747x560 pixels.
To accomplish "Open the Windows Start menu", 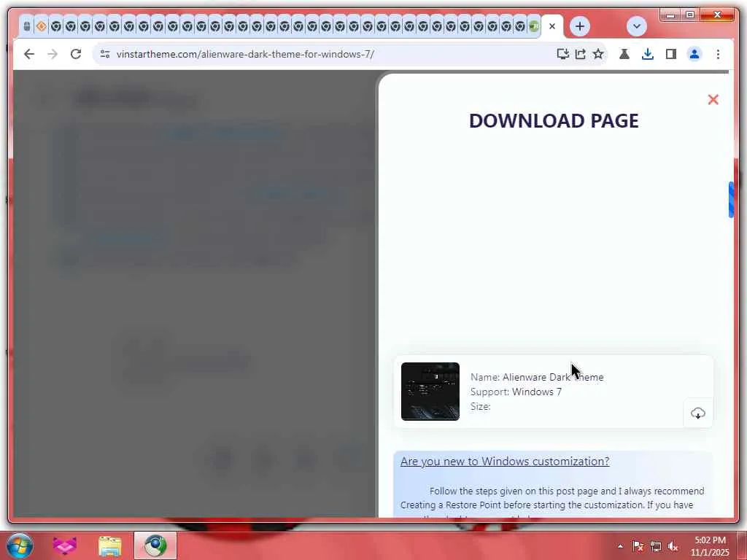I will click(20, 545).
